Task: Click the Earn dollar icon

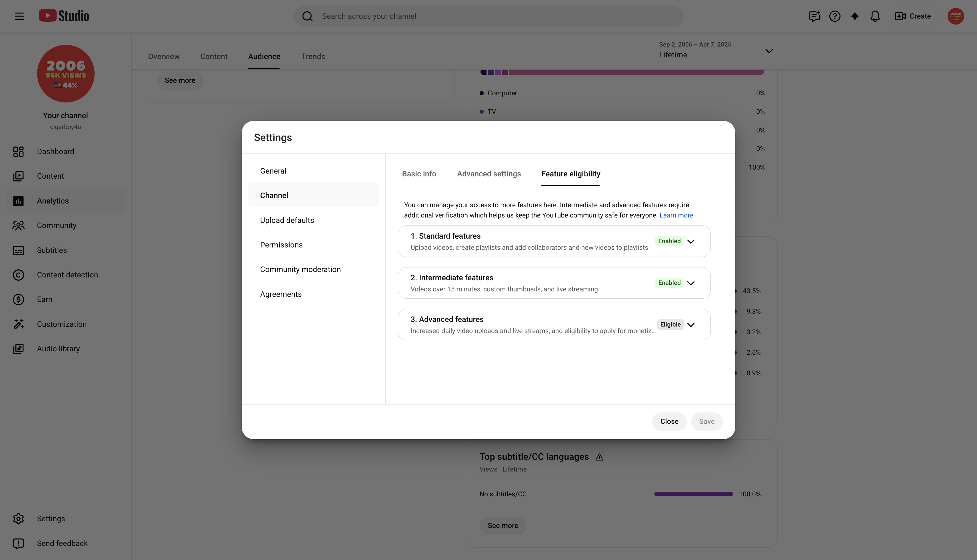Action: coord(19,300)
